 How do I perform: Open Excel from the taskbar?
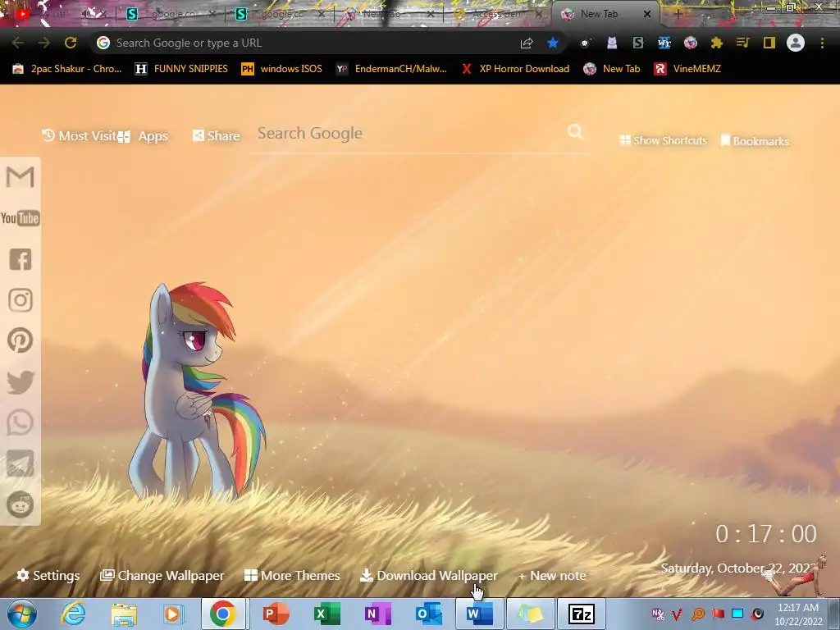(x=326, y=614)
